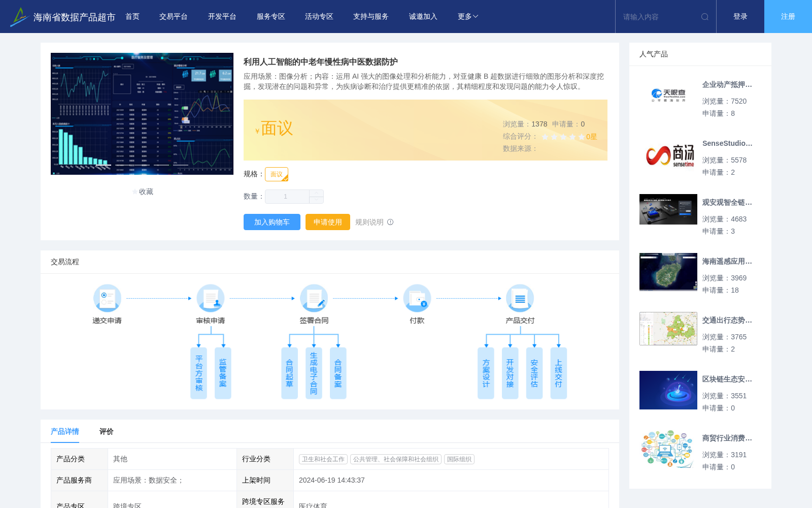Open 交通出行态势 product title
Viewport: 812px width, 508px height.
pos(727,321)
